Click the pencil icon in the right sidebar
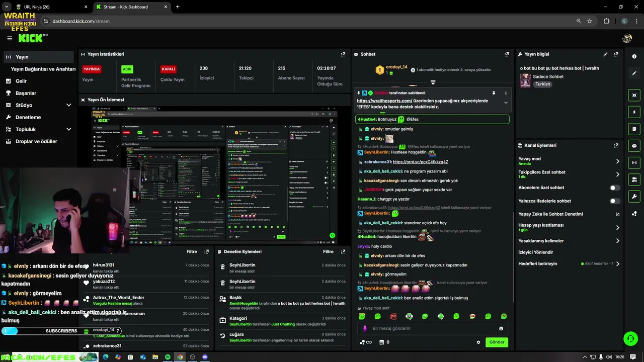Image resolution: width=644 pixels, height=362 pixels. pyautogui.click(x=634, y=73)
